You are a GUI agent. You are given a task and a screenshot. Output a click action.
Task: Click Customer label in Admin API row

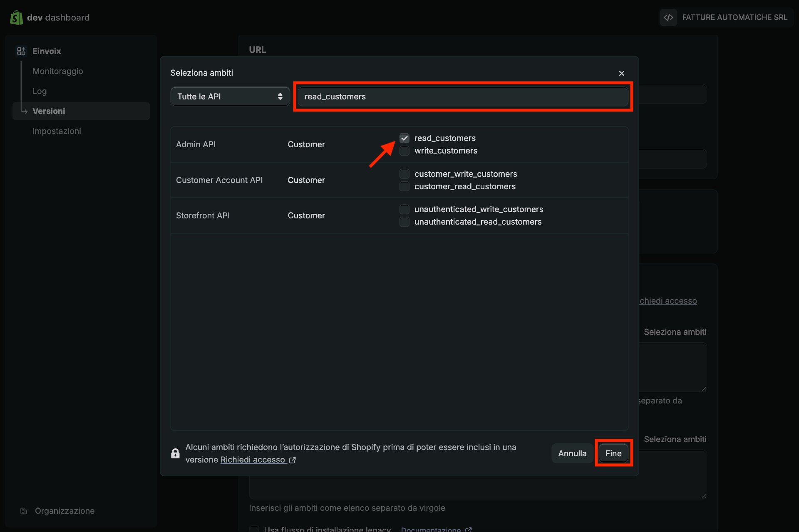click(306, 144)
